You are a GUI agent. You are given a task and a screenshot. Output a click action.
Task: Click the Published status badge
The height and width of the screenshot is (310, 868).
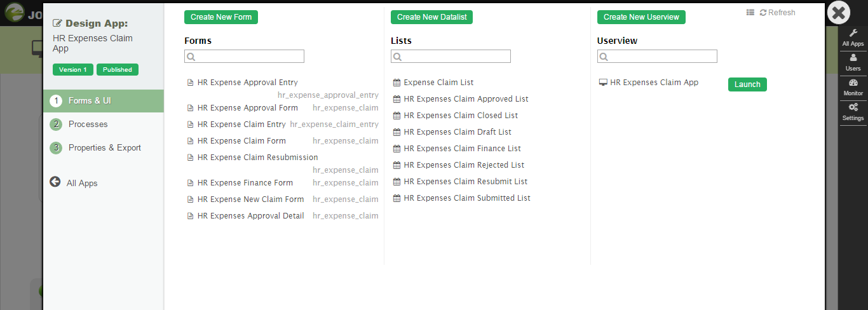118,70
